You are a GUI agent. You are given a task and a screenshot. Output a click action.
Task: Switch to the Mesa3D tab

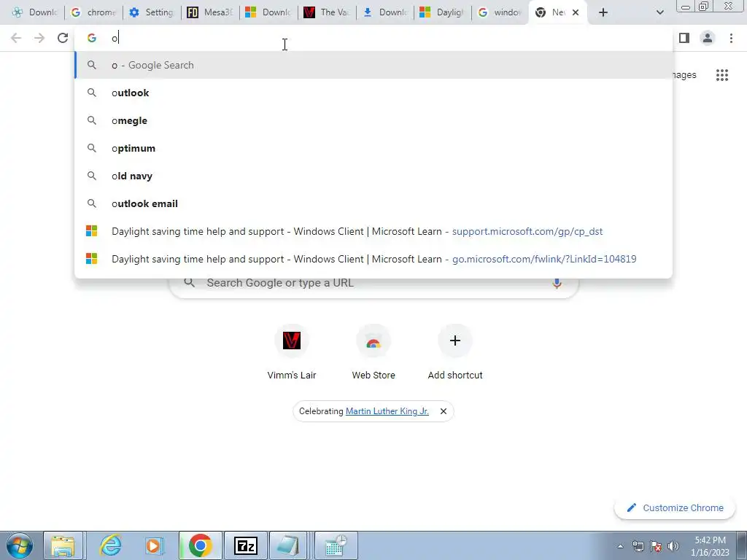[210, 12]
